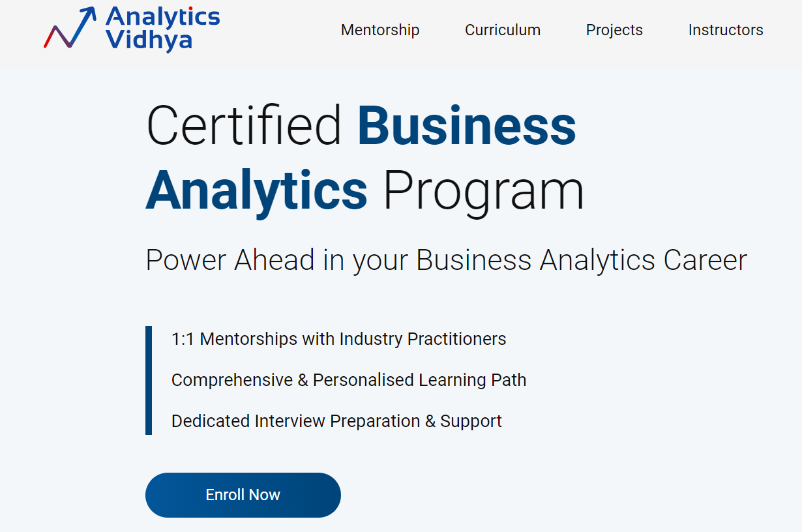
Task: Click the Analytics Vidhya arrow logo icon
Action: pyautogui.click(x=70, y=29)
